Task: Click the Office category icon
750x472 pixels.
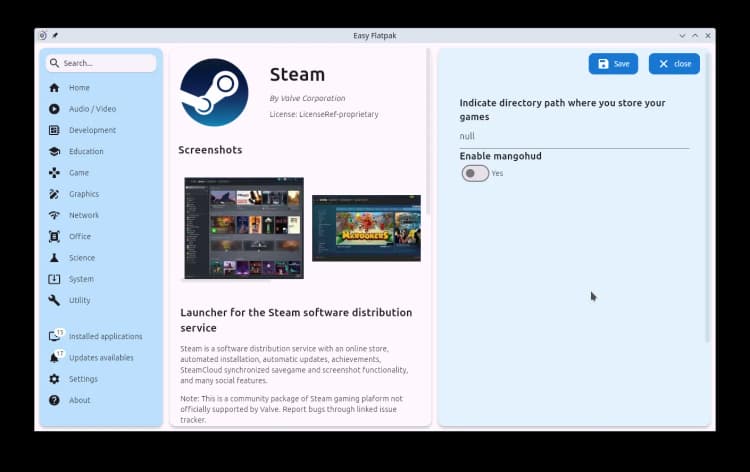Action: [x=54, y=236]
